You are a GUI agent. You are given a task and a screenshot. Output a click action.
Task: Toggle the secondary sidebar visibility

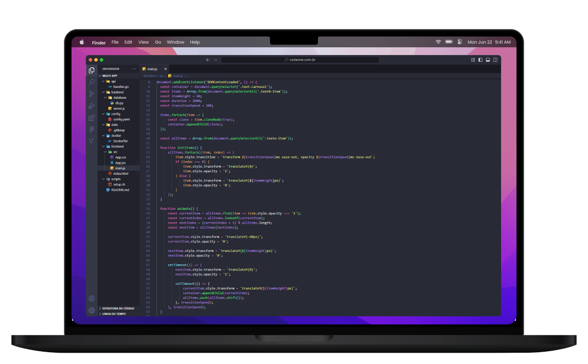tap(496, 60)
